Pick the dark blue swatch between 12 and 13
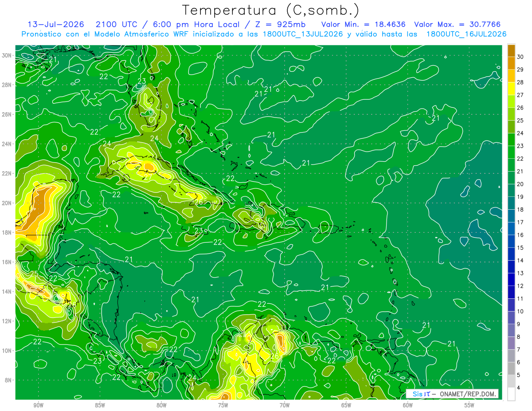This screenshot has width=532, height=411. 511,279
